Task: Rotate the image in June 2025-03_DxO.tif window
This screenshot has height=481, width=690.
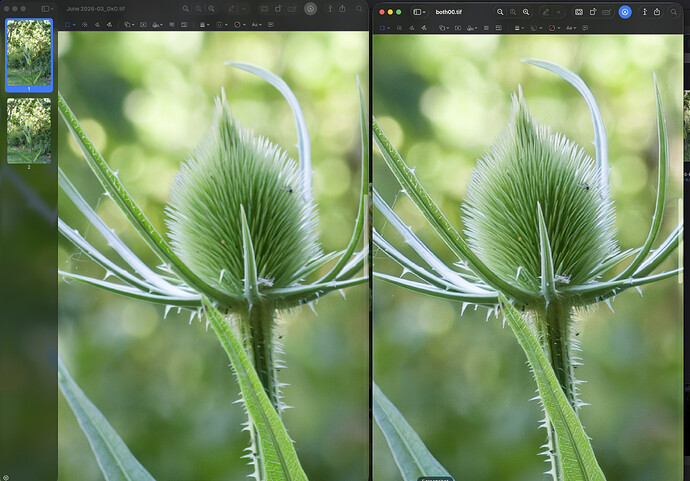Action: click(x=278, y=9)
